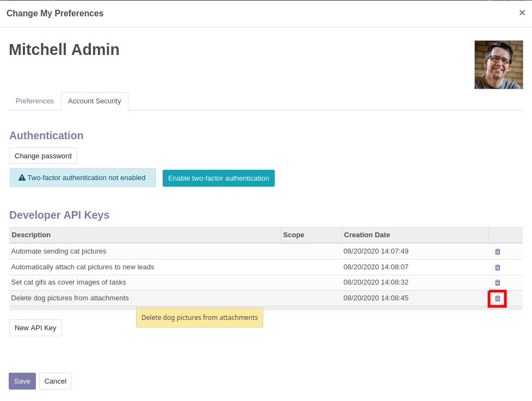Switch to the Preferences tab
Screen dimensions: 532x401
[x=35, y=101]
